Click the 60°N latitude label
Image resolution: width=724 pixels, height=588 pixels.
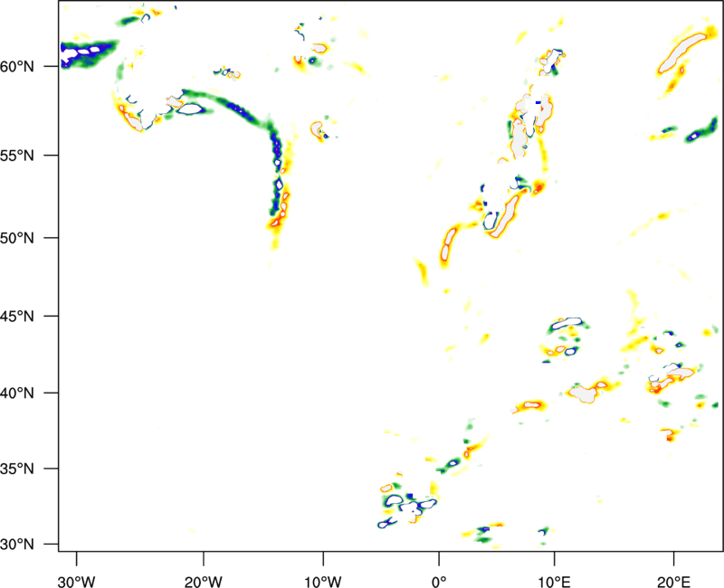click(17, 67)
